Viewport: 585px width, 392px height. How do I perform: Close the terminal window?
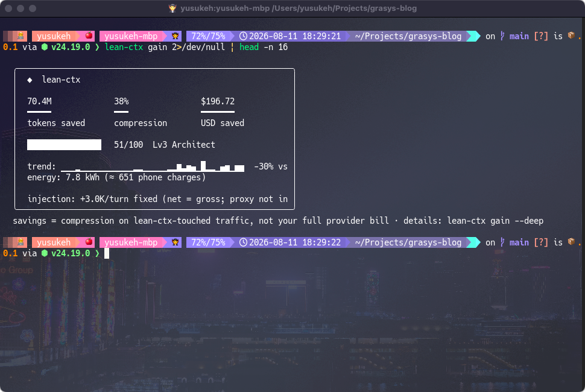point(8,8)
